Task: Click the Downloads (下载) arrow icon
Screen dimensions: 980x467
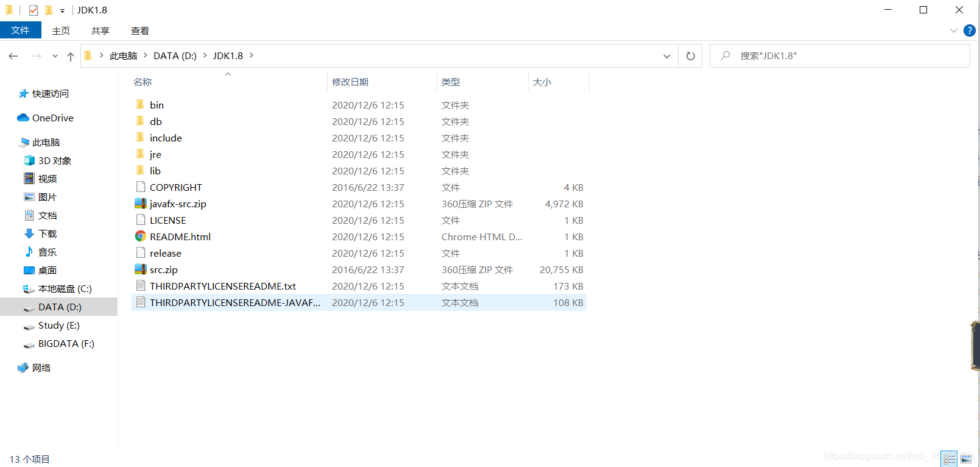Action: click(x=29, y=233)
